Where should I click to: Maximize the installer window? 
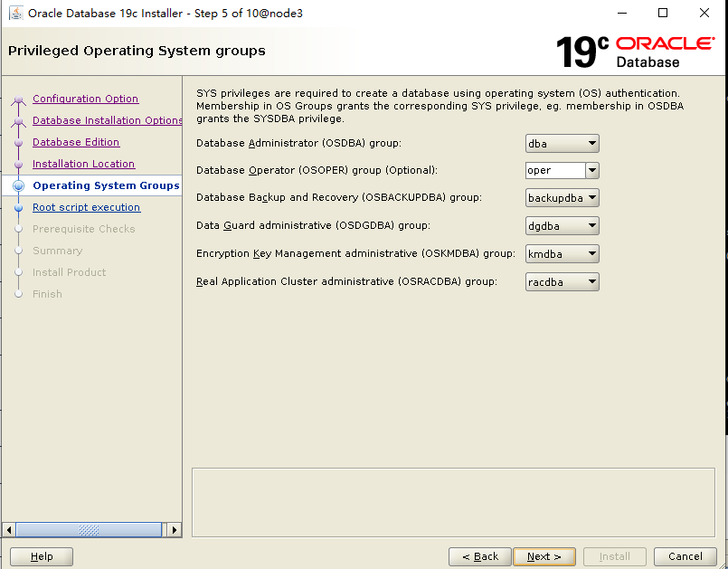(663, 13)
